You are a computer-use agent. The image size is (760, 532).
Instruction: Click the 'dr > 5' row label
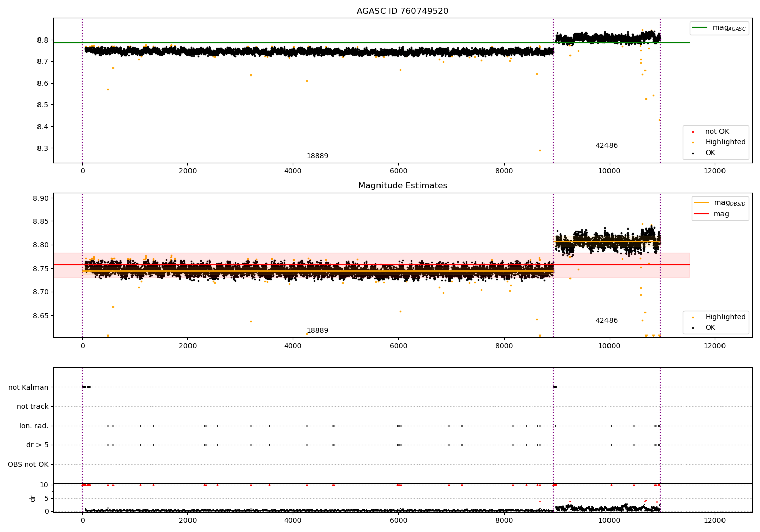[37, 445]
